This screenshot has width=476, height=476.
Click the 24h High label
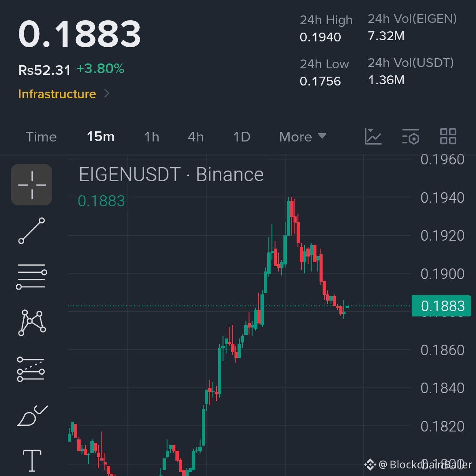[x=326, y=20]
